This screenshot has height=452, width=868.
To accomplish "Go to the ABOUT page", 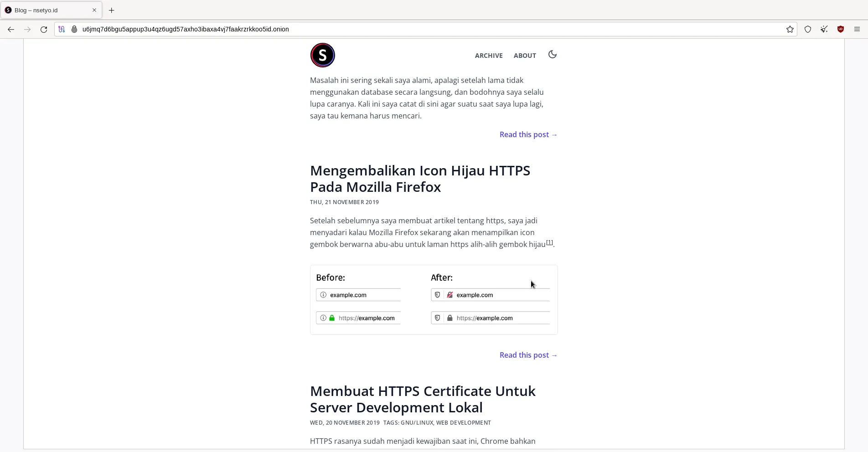I will (524, 56).
